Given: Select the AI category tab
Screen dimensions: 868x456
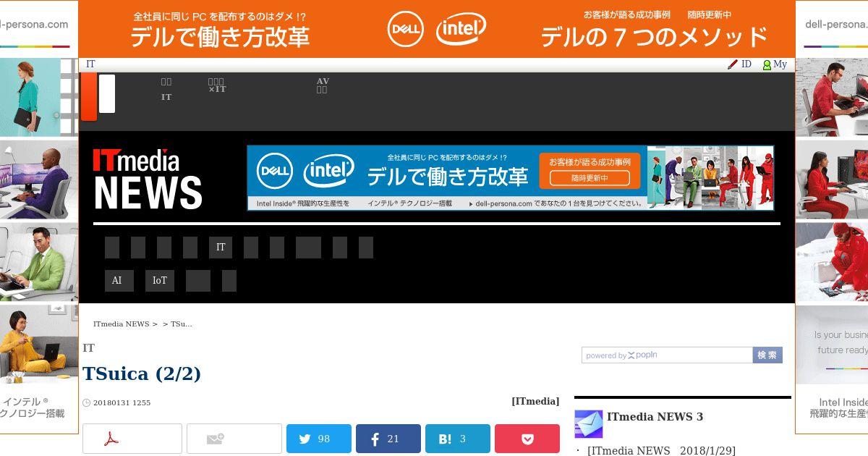Looking at the screenshot, I should 119,281.
